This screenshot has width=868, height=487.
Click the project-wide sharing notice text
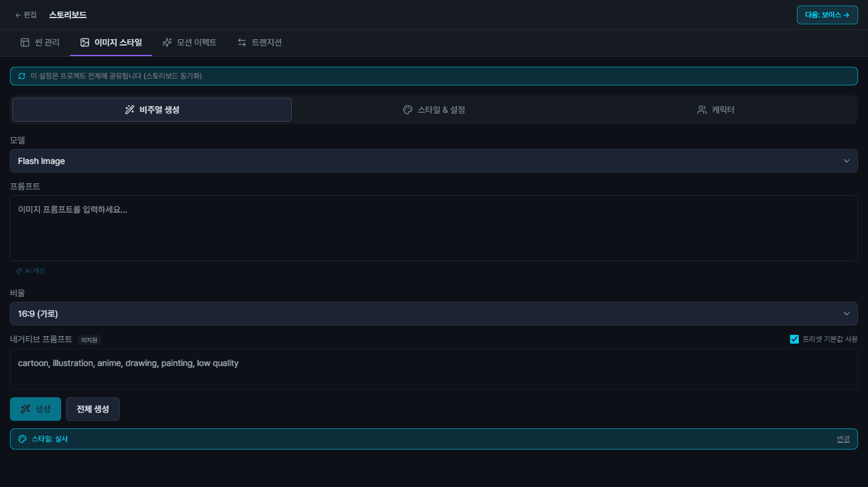coord(116,76)
